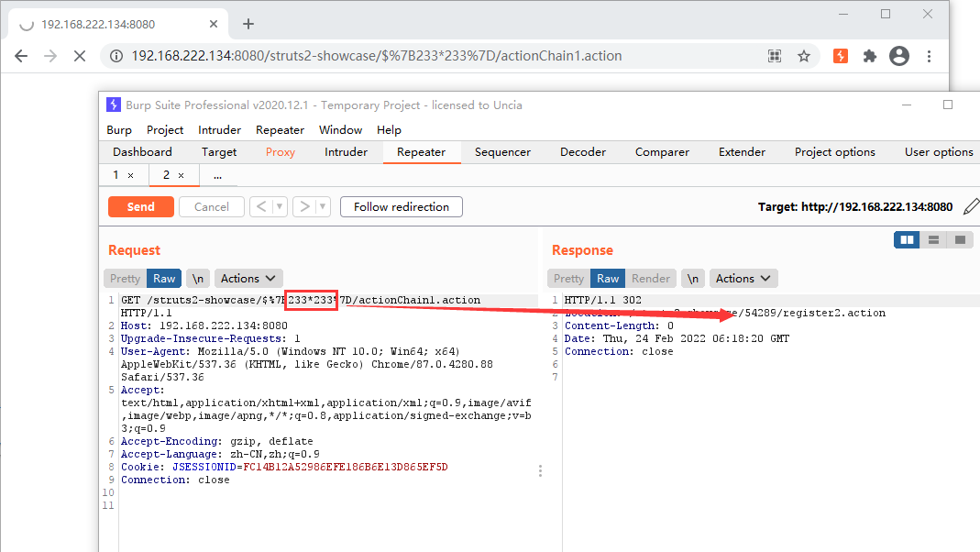Open the forward history dropdown arrow
The height and width of the screenshot is (552, 980).
(x=323, y=206)
